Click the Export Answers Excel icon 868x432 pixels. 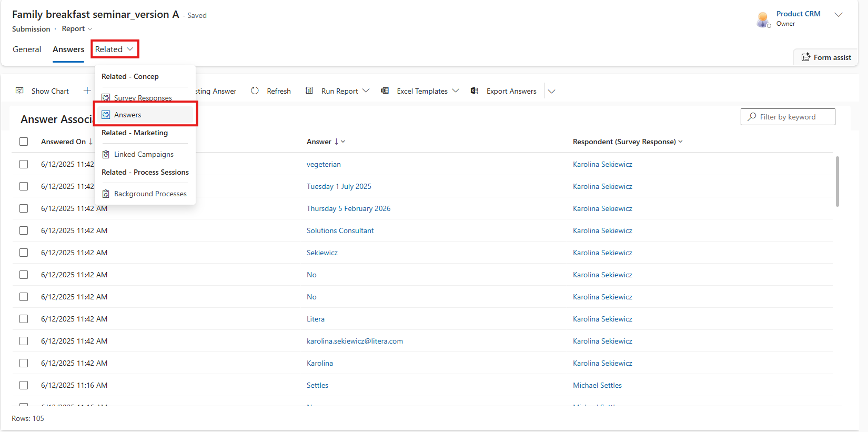(475, 91)
